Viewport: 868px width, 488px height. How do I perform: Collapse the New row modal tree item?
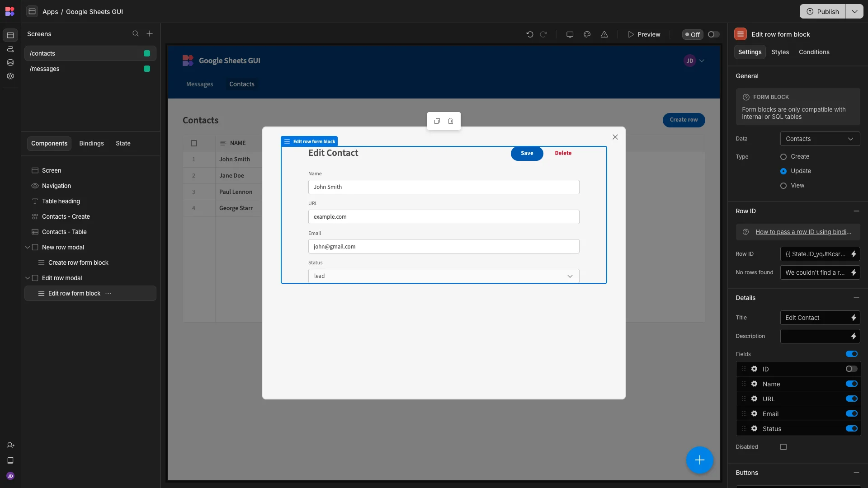pyautogui.click(x=28, y=248)
